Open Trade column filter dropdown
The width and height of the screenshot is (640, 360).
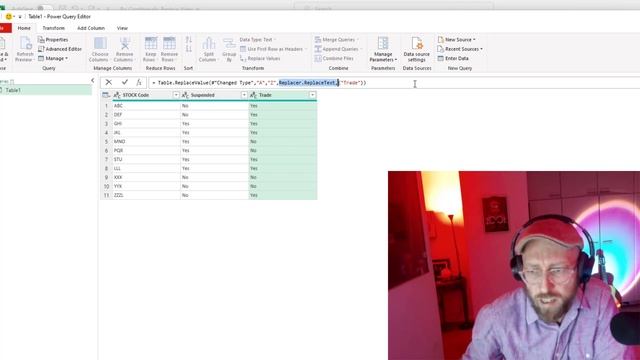(312, 95)
